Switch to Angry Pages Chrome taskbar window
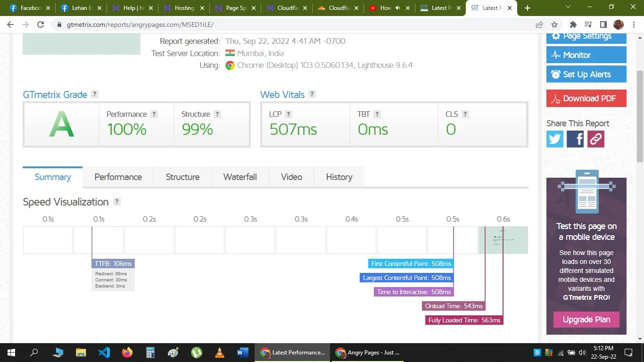Screen dimensions: 644x362 368,352
